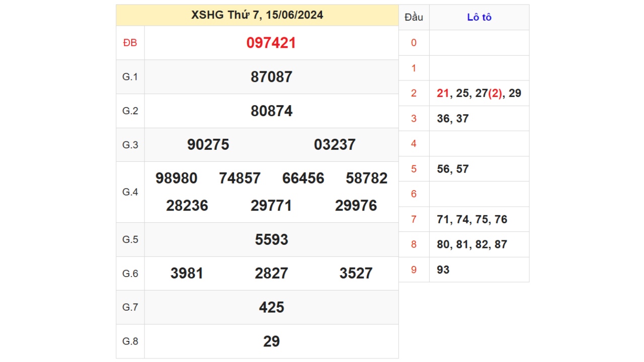This screenshot has height=362, width=644.
Task: Select the G.4 number 58782
Action: [366, 178]
